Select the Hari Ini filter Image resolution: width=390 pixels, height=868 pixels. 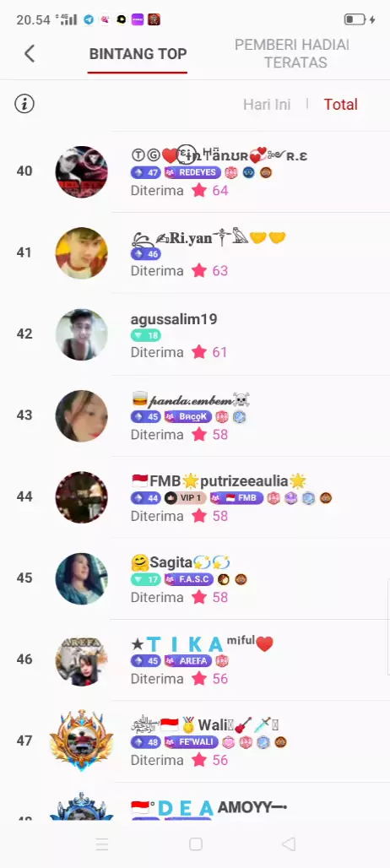tap(267, 104)
